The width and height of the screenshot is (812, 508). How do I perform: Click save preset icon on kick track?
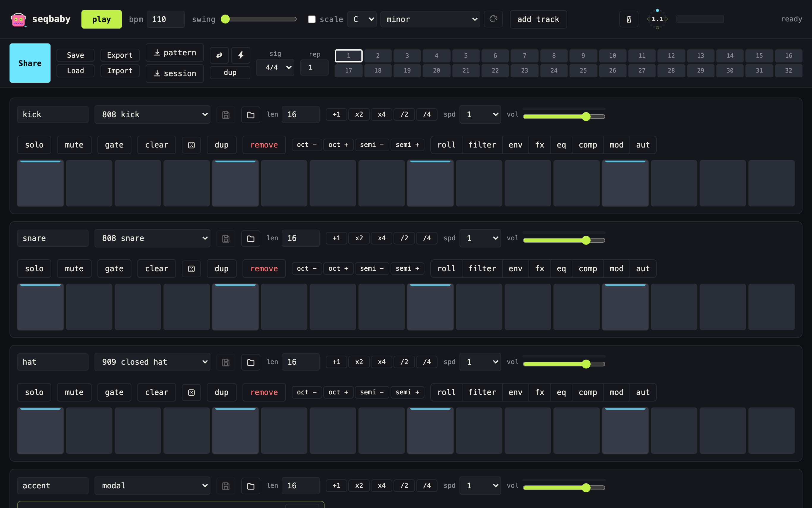226,115
